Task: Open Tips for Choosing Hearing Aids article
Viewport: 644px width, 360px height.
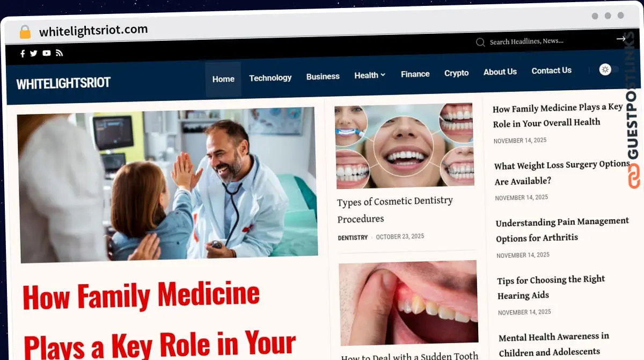Action: point(551,287)
